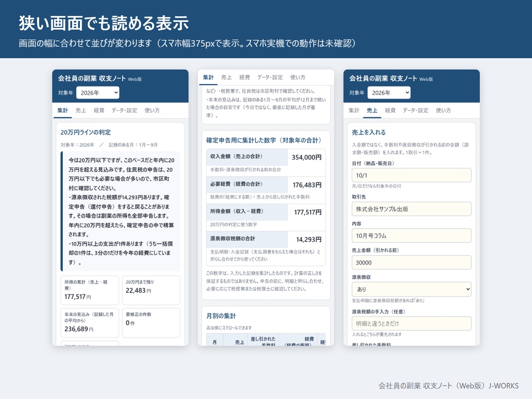Click the 入れるとこちらが優先されます hint
The image size is (532, 399).
tap(377, 334)
